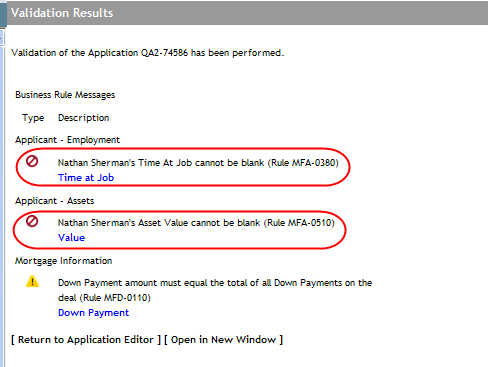This screenshot has width=488, height=367.
Task: Click the error icon beside Time At Job message
Action: (32, 162)
